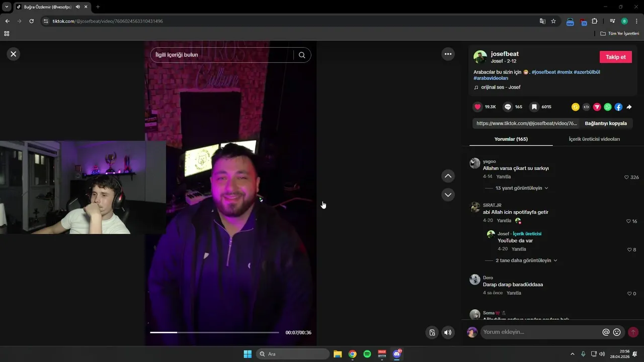Viewport: 644px width, 362px height.
Task: Post comment with red arrow button
Action: point(633,332)
